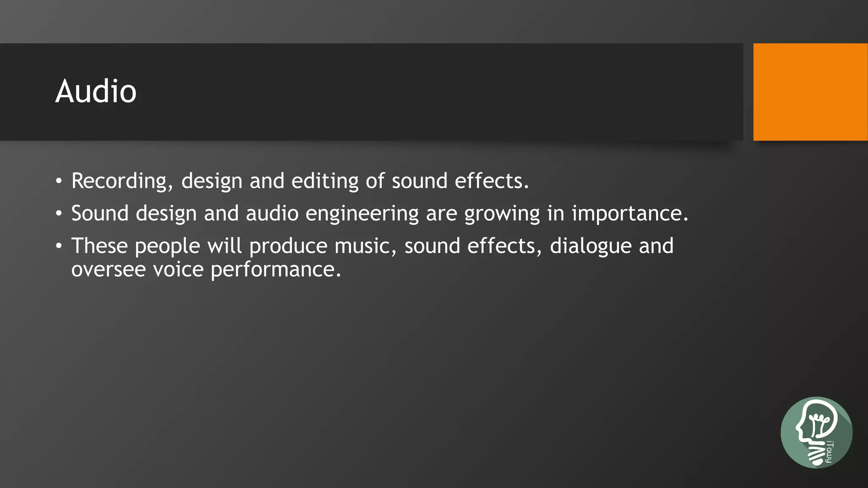Select the words "audio engineering" in second bullet
Viewport: 868px width, 488px height.
(x=332, y=213)
